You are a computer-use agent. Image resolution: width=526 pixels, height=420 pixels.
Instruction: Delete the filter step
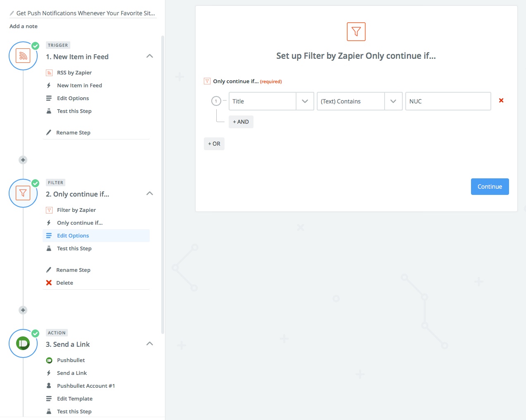[x=65, y=283]
